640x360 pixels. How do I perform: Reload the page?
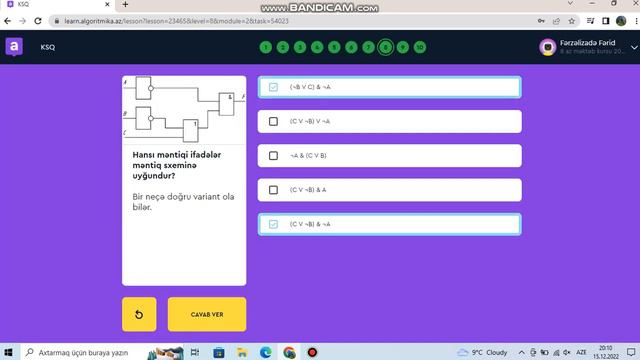click(x=38, y=21)
